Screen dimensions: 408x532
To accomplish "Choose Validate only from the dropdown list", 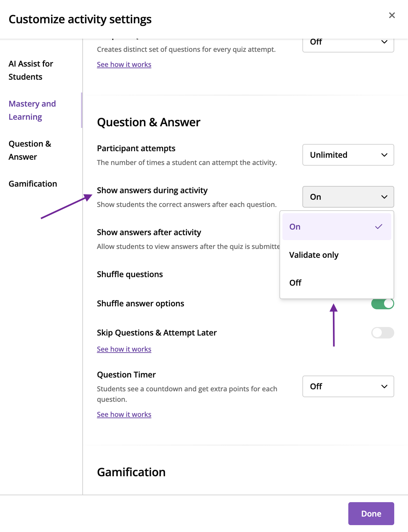I will [x=337, y=255].
